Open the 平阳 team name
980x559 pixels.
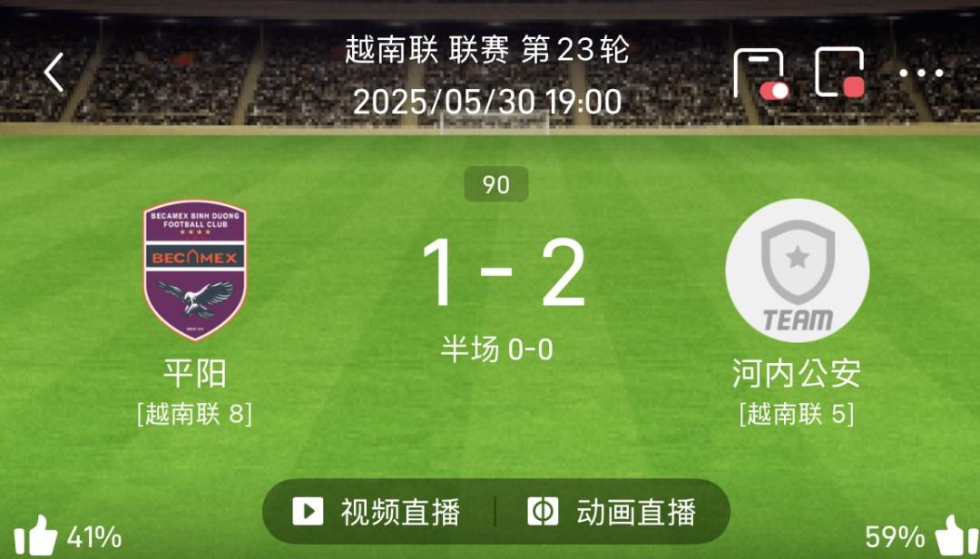tap(194, 373)
